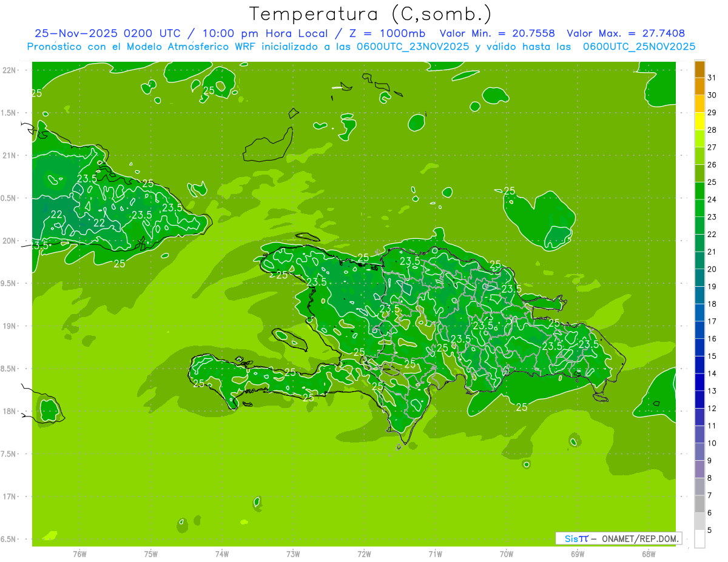Click the legend value '21'

point(712,252)
